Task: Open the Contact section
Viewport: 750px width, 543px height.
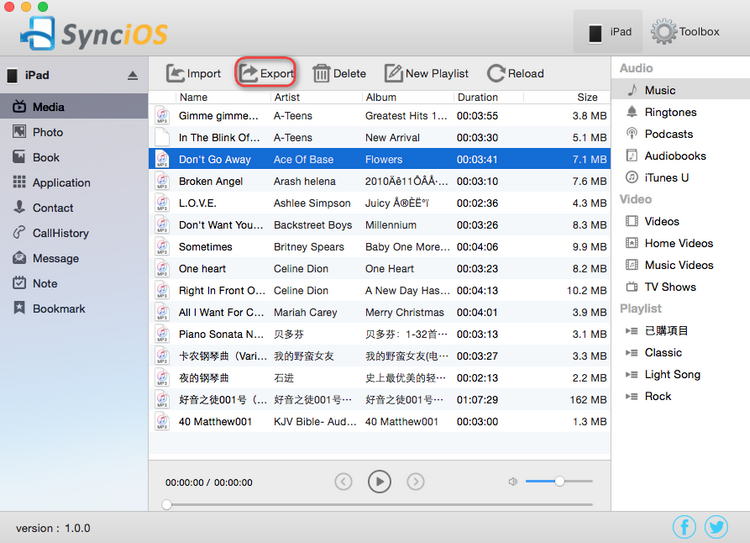Action: [x=74, y=208]
